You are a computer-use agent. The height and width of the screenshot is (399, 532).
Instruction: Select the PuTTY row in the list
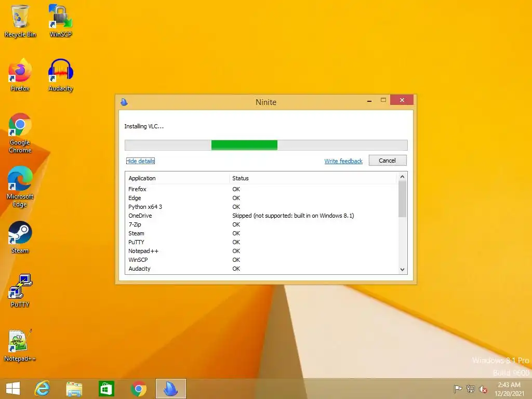261,242
